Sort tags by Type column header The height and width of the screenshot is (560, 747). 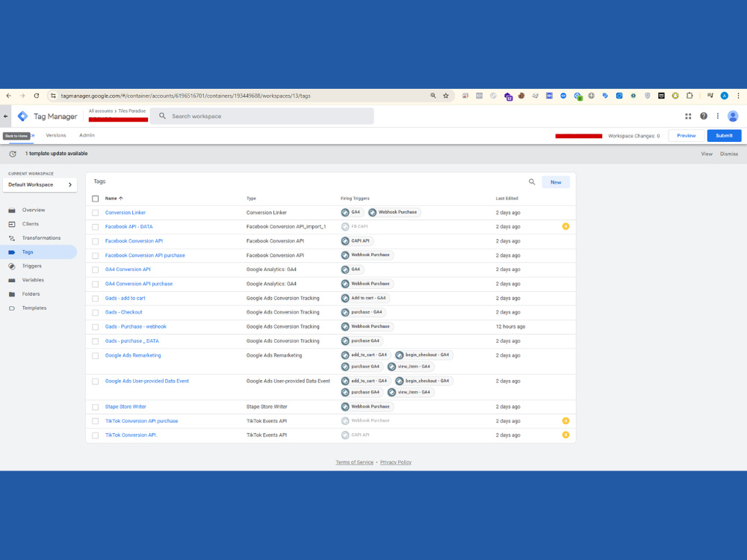[x=251, y=199]
